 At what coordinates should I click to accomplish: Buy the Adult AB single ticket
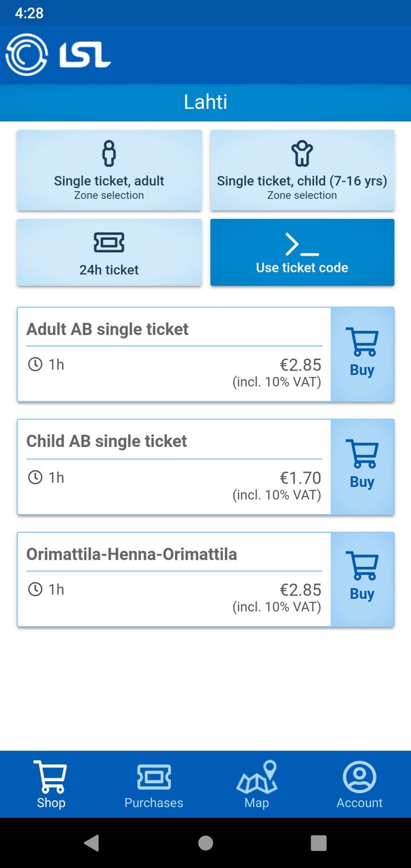point(362,354)
